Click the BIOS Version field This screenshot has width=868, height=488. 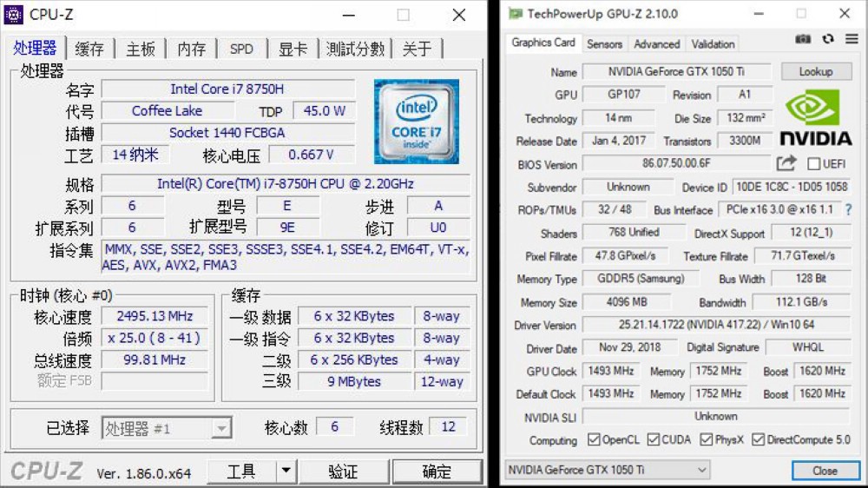675,163
